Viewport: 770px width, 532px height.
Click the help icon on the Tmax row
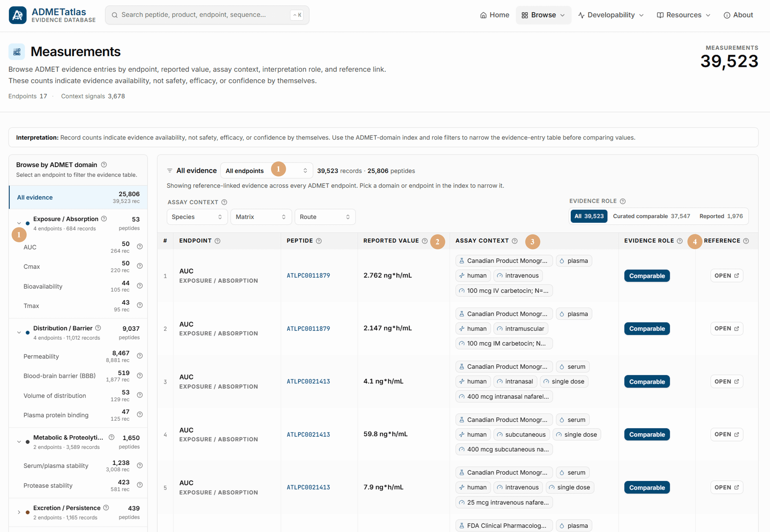[x=140, y=305]
